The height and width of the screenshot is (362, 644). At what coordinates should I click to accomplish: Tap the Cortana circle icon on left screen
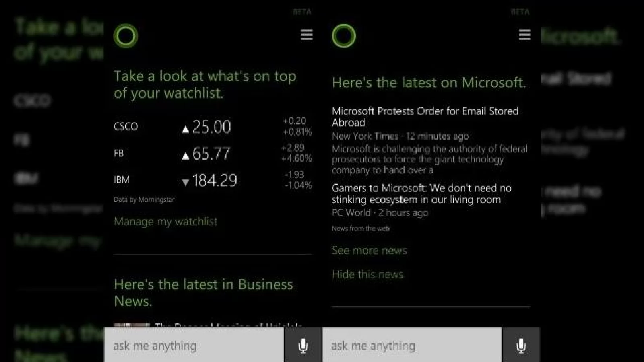point(126,36)
